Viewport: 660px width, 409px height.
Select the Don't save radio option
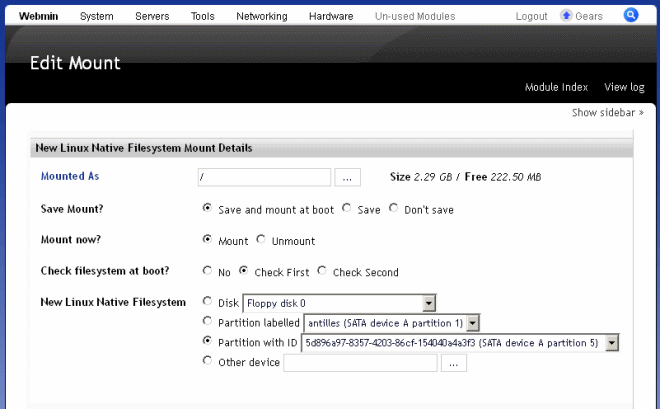click(394, 209)
